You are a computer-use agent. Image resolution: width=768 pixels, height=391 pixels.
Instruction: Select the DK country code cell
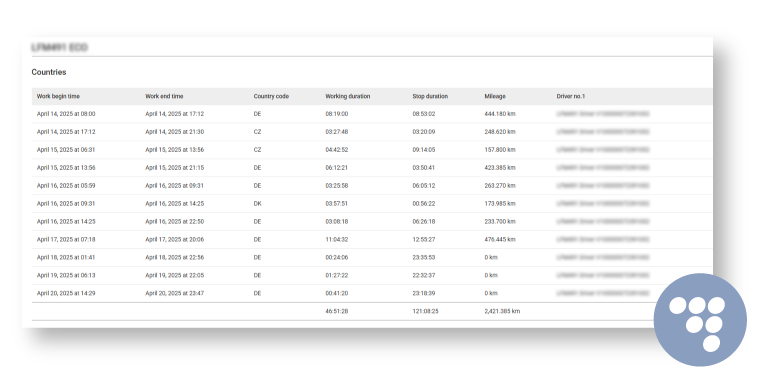[257, 203]
